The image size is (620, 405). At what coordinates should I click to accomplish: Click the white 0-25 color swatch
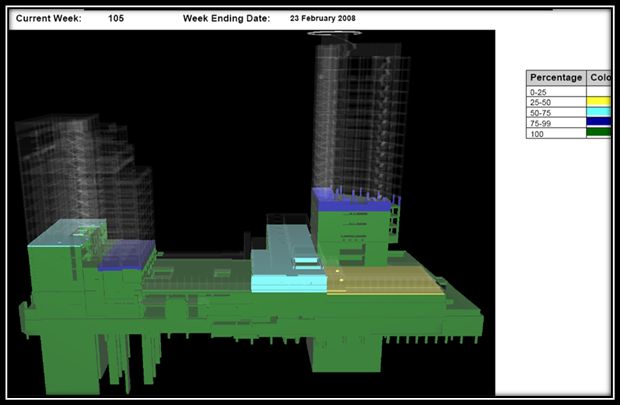click(x=600, y=92)
